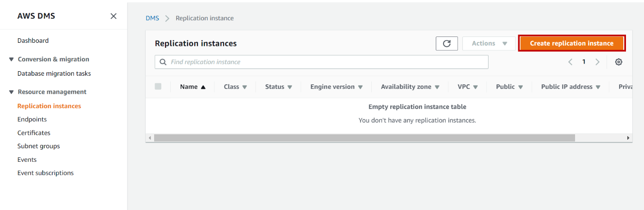Open Subnet groups page
644x210 pixels.
[39, 146]
